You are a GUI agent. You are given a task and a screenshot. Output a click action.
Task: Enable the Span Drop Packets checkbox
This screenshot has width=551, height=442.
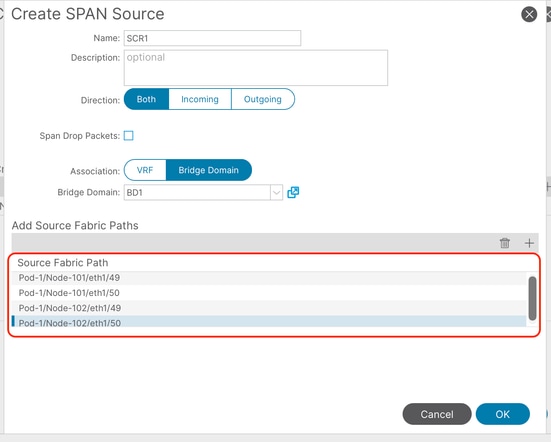pyautogui.click(x=129, y=136)
